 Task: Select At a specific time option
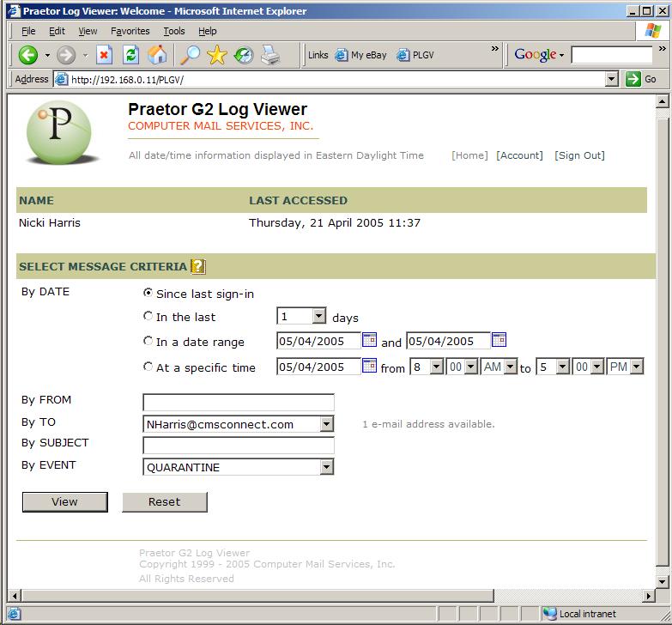148,367
